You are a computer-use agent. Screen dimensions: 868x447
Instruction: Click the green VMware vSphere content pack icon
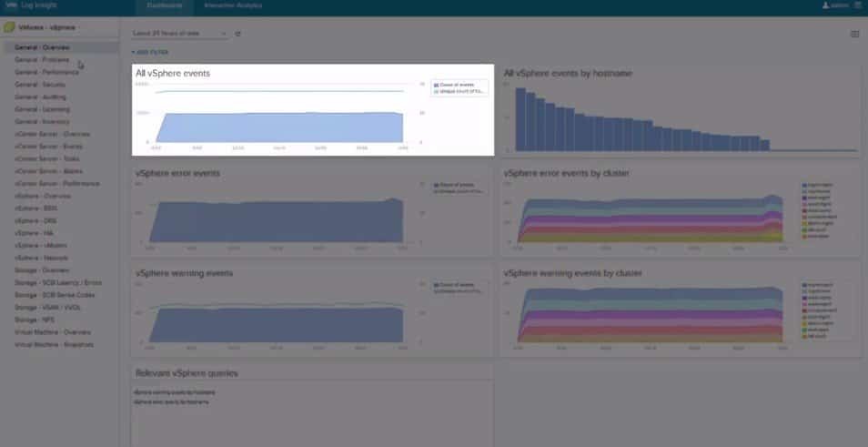tap(9, 27)
